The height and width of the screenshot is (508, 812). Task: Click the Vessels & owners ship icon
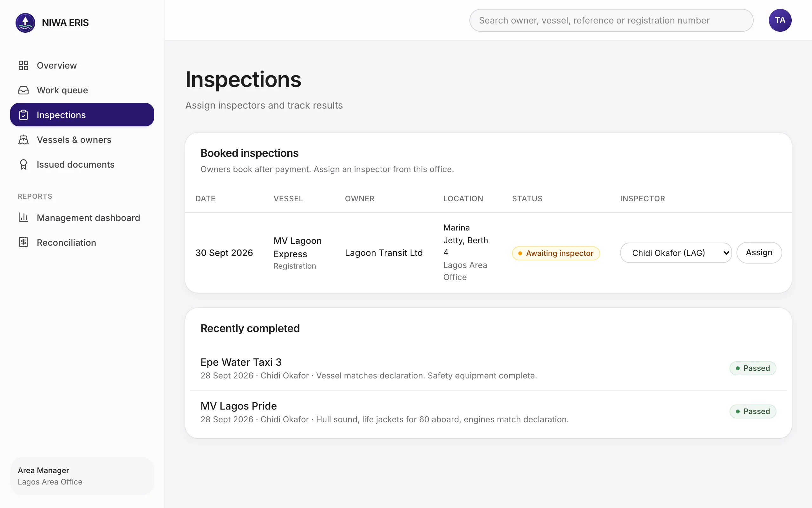[23, 140]
